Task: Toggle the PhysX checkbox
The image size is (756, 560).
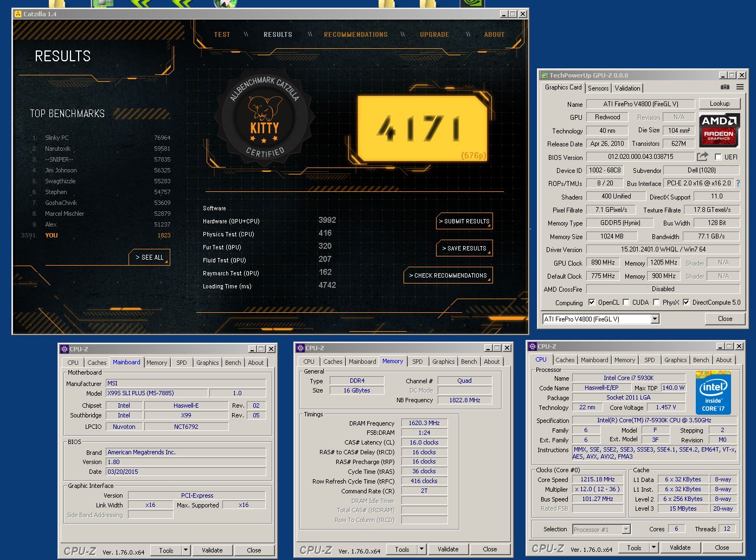Action: (656, 302)
